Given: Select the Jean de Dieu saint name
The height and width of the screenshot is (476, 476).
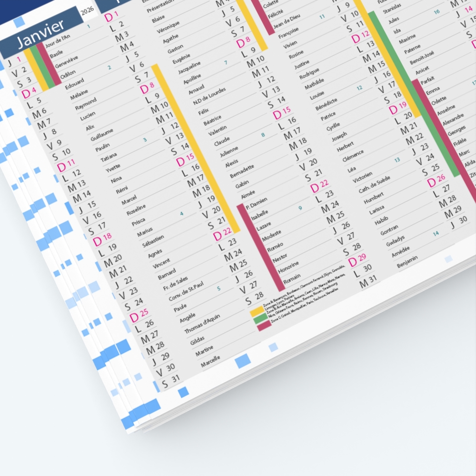Looking at the screenshot, I should coord(287,21).
